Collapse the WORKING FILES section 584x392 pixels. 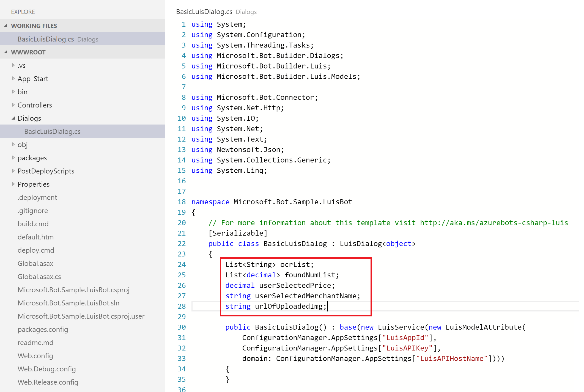point(6,26)
